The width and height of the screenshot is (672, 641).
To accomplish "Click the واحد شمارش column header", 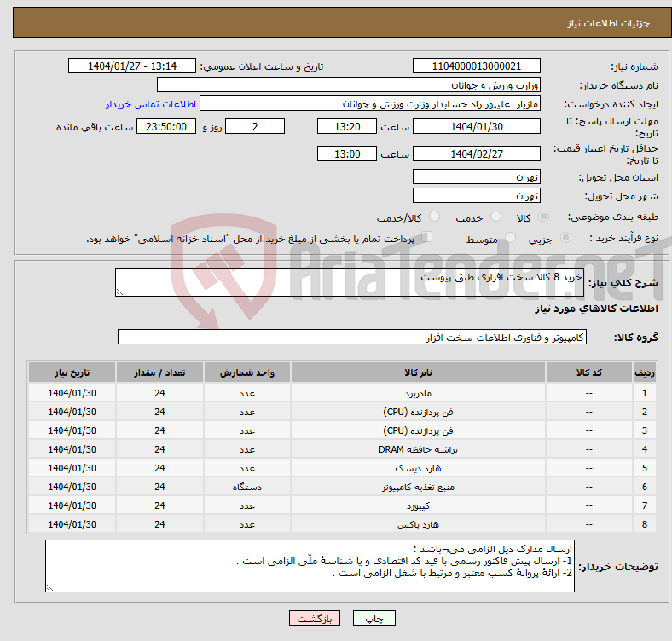I will point(247,372).
